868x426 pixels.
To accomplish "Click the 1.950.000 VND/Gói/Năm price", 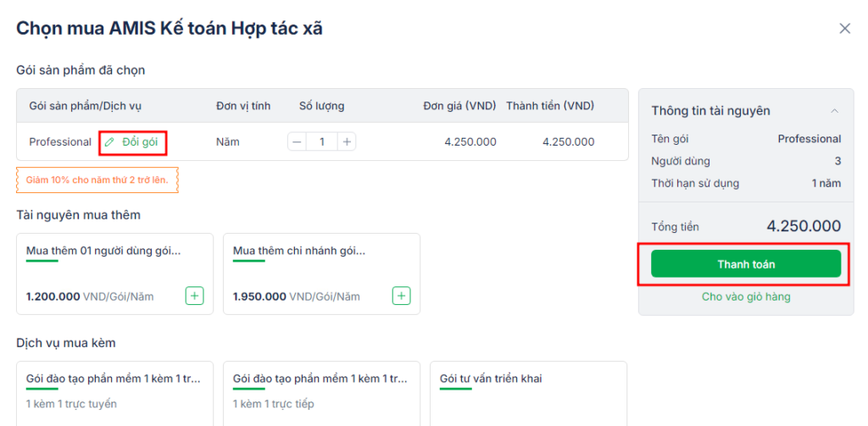I will click(296, 297).
